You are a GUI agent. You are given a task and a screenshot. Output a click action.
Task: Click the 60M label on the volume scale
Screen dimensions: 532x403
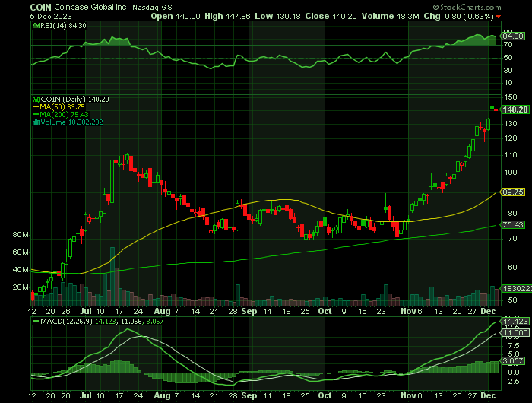[21, 252]
